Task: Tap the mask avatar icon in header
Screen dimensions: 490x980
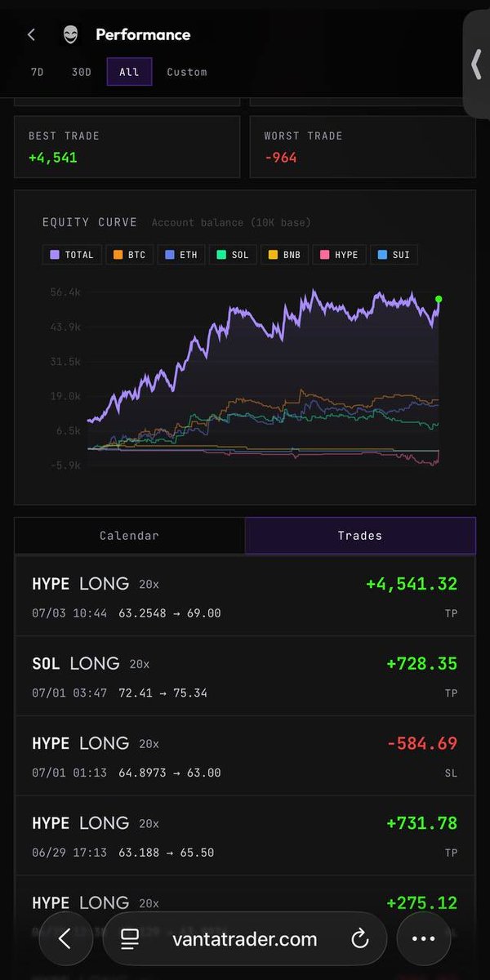Action: coord(70,34)
